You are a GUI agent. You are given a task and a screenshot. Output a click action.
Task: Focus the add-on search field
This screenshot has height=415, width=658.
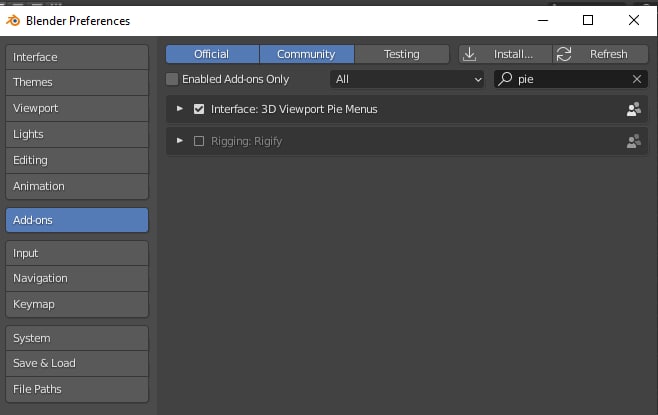tap(571, 79)
